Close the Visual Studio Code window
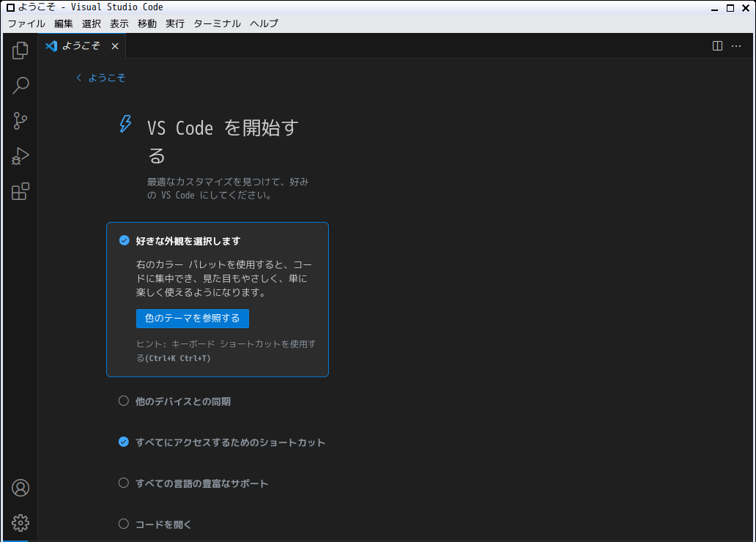 point(746,8)
